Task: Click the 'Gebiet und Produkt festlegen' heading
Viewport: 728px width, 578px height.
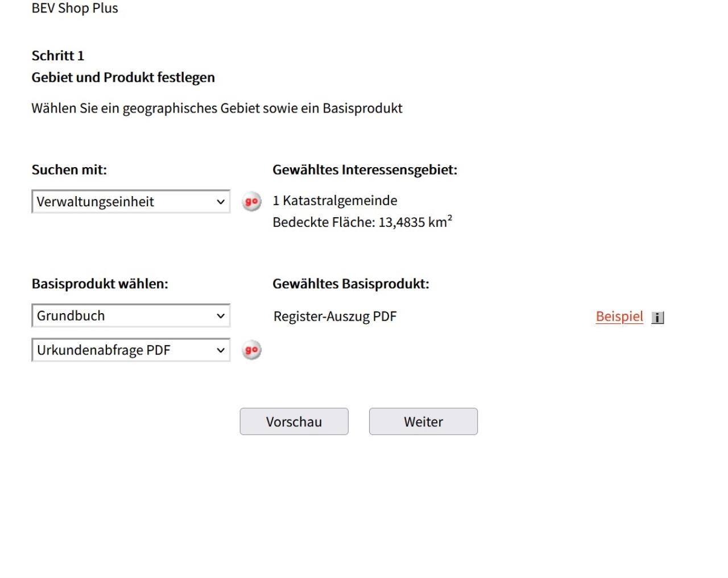Action: click(x=123, y=77)
